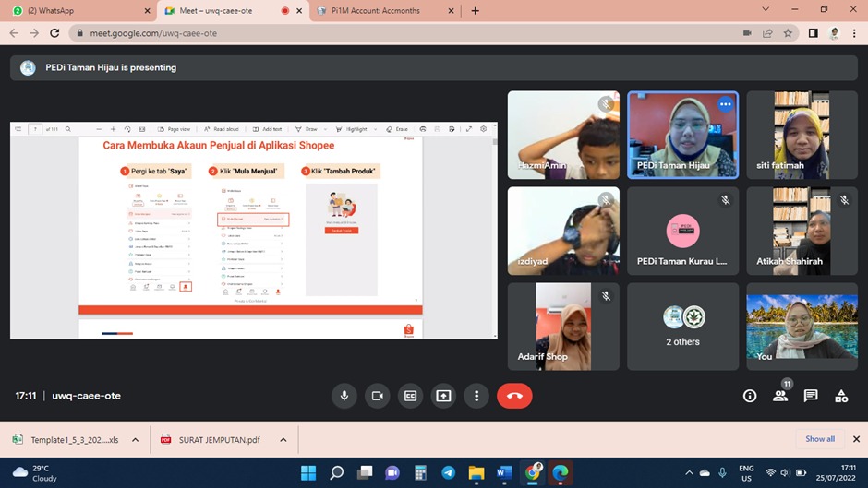Switch to the WhatsApp browser tab
Image resolution: width=868 pixels, height=488 pixels.
tap(78, 10)
